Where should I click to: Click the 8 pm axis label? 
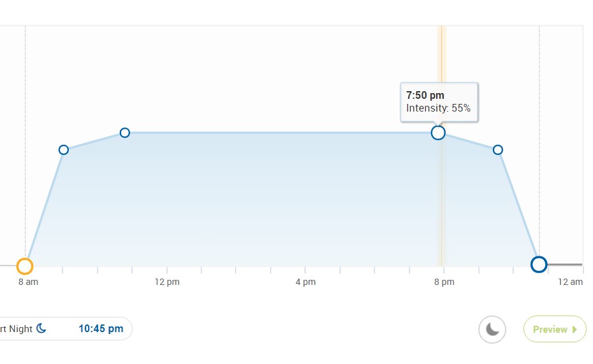tap(444, 282)
